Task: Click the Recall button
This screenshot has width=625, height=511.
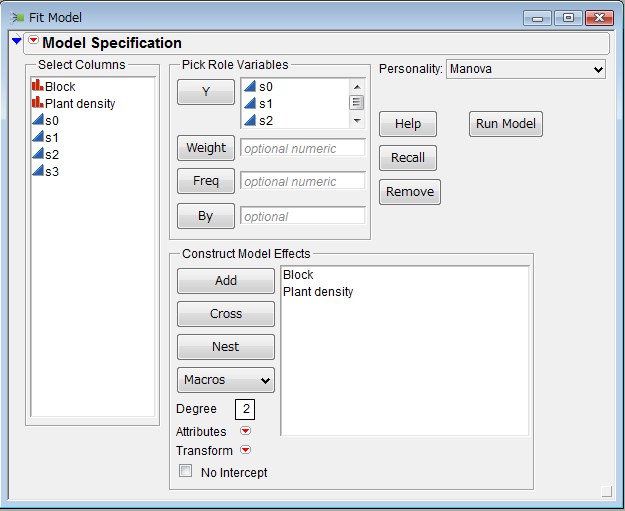Action: (x=408, y=158)
